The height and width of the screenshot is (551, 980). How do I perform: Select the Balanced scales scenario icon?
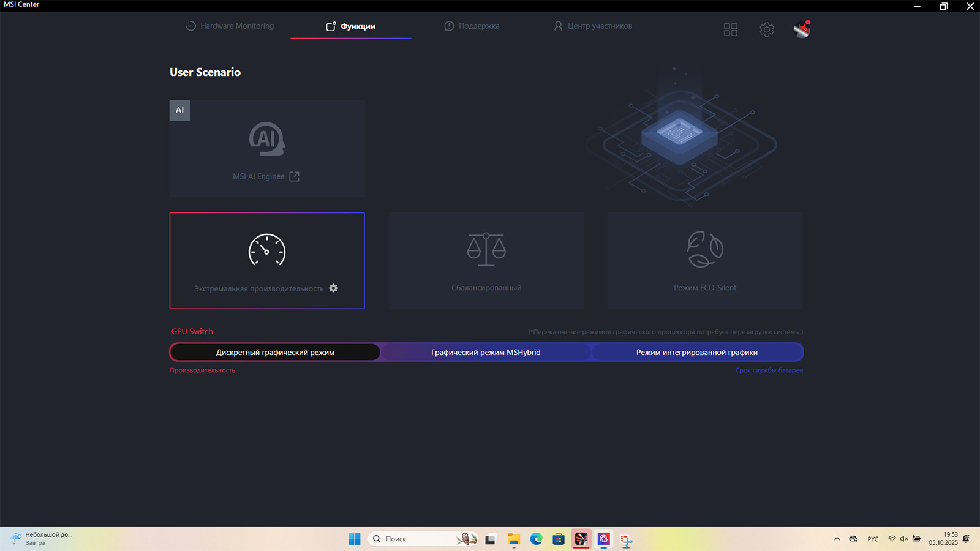pyautogui.click(x=486, y=249)
